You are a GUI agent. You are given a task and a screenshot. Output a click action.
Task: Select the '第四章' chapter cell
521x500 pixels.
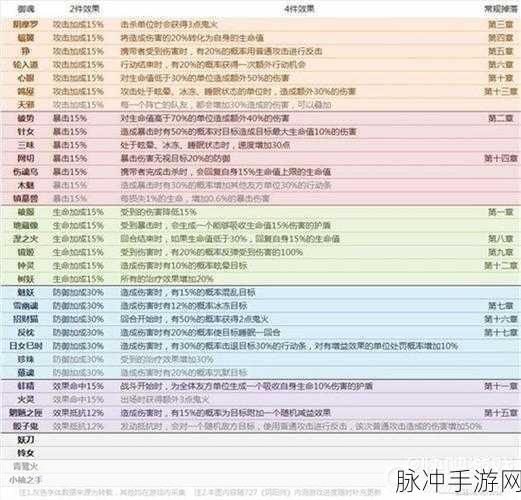point(501,38)
